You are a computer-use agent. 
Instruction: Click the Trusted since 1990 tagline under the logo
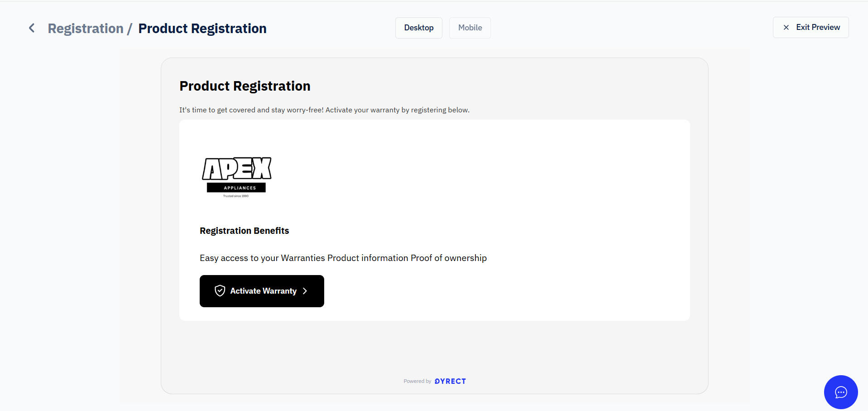click(x=236, y=196)
